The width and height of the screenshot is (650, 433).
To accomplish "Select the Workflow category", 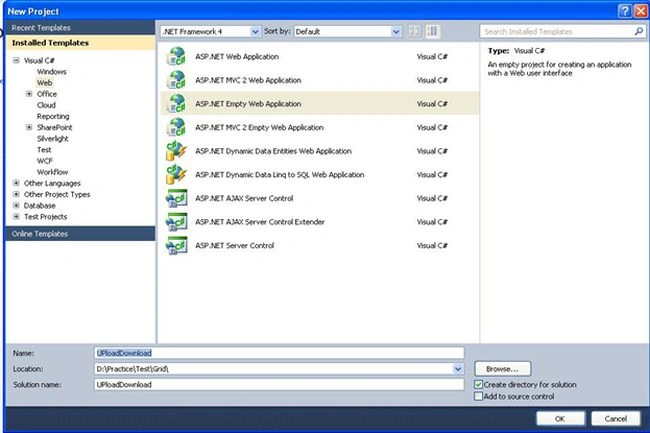I will pyautogui.click(x=52, y=172).
